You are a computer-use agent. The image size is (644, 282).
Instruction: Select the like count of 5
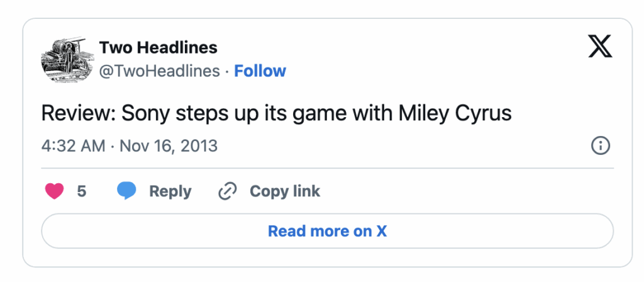tap(82, 191)
